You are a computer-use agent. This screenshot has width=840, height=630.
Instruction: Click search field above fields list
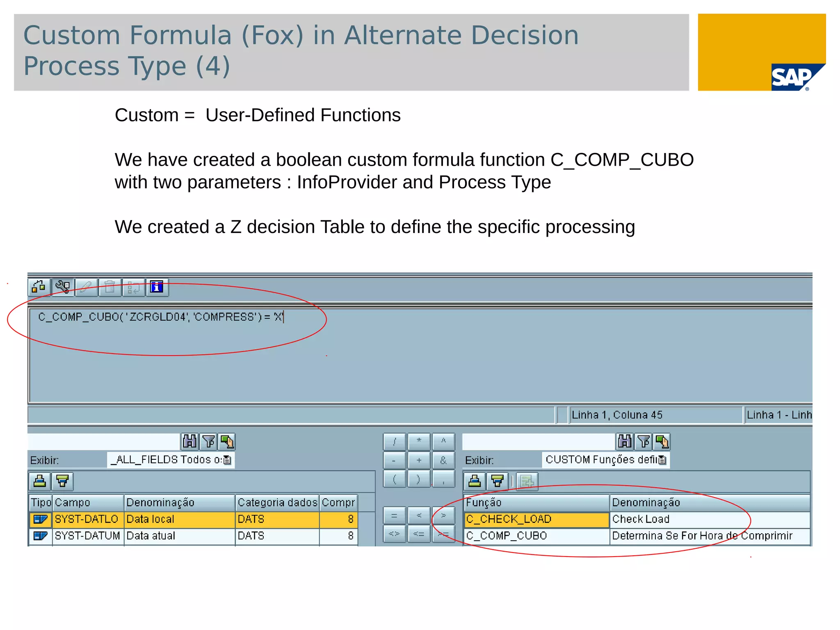pyautogui.click(x=104, y=442)
